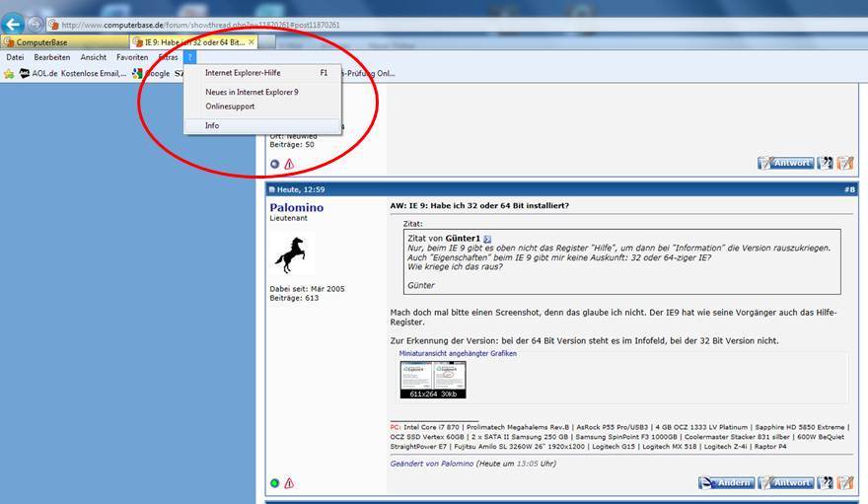Image resolution: width=868 pixels, height=504 pixels.
Task: View the original post via the arrow beside Günter1
Action: 487,239
